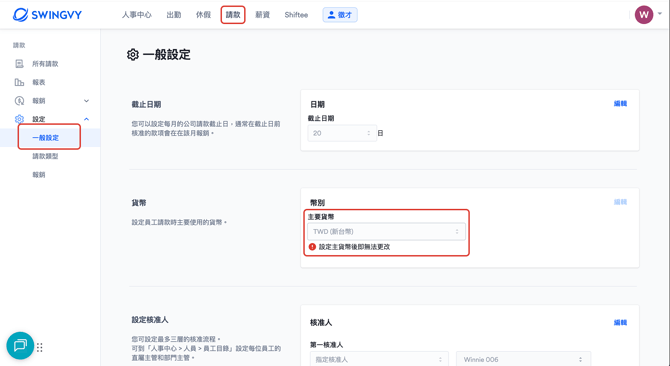The height and width of the screenshot is (366, 670).
Task: Click the red warning icon under 主要貨幣
Action: 312,247
